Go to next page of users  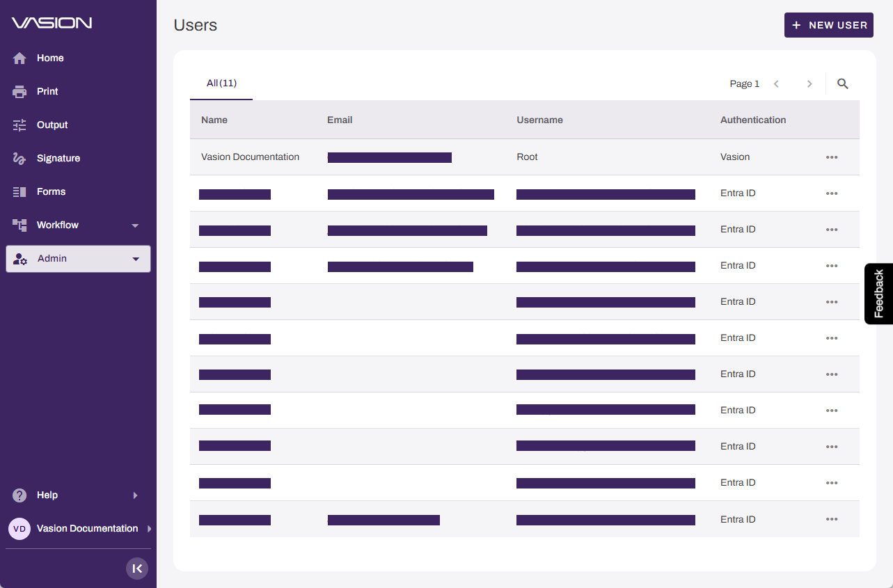[x=809, y=84]
